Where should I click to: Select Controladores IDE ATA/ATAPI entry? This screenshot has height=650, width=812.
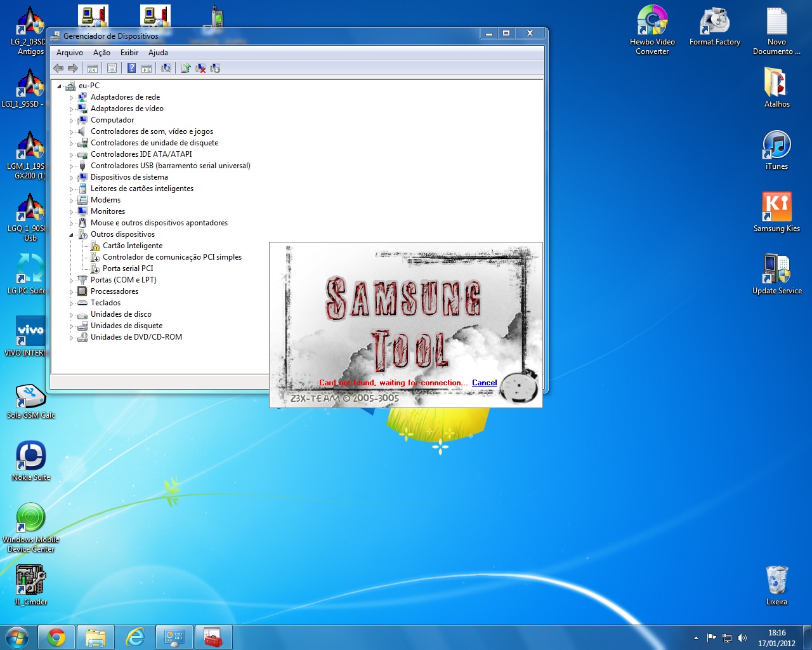pos(141,154)
